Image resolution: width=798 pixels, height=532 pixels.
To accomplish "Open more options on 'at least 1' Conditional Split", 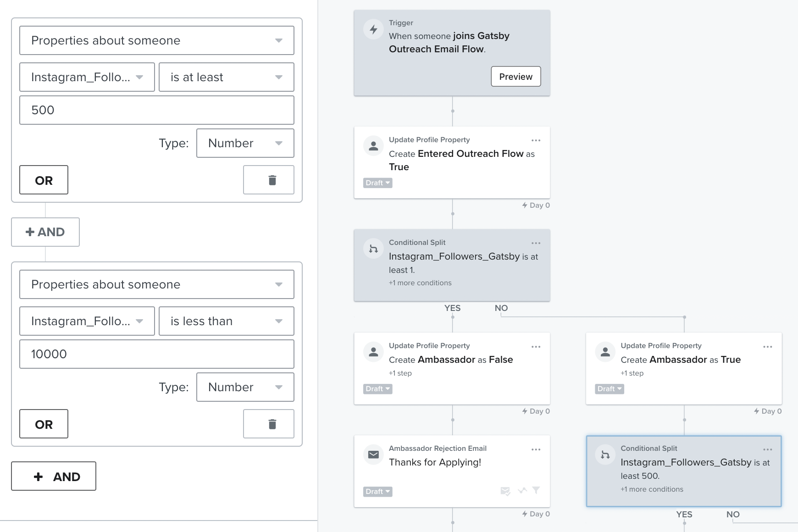I will pyautogui.click(x=536, y=243).
